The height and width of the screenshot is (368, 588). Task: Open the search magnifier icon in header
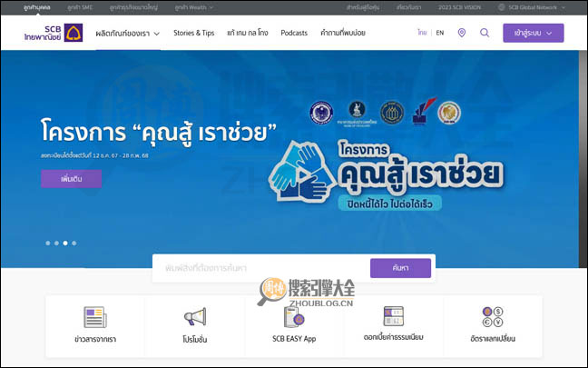point(485,33)
